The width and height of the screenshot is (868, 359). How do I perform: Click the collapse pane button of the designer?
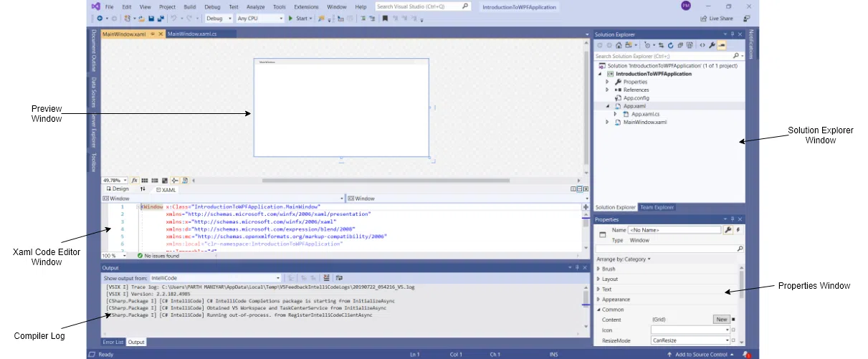(x=585, y=189)
